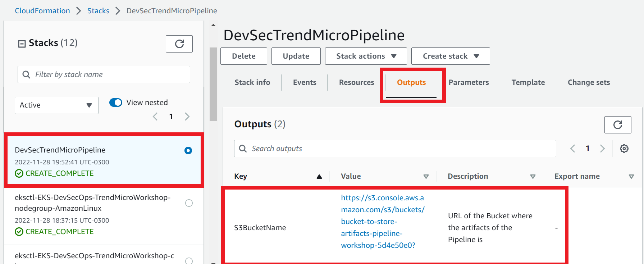This screenshot has width=644, height=264.
Task: Open the Stack actions dropdown
Action: click(x=366, y=56)
